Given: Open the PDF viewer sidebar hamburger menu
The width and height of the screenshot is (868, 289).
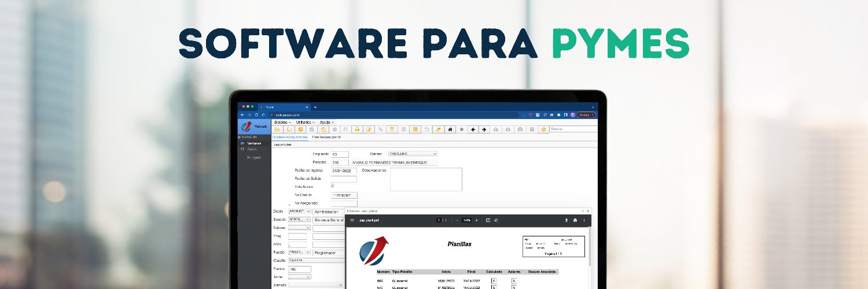Looking at the screenshot, I should (351, 220).
